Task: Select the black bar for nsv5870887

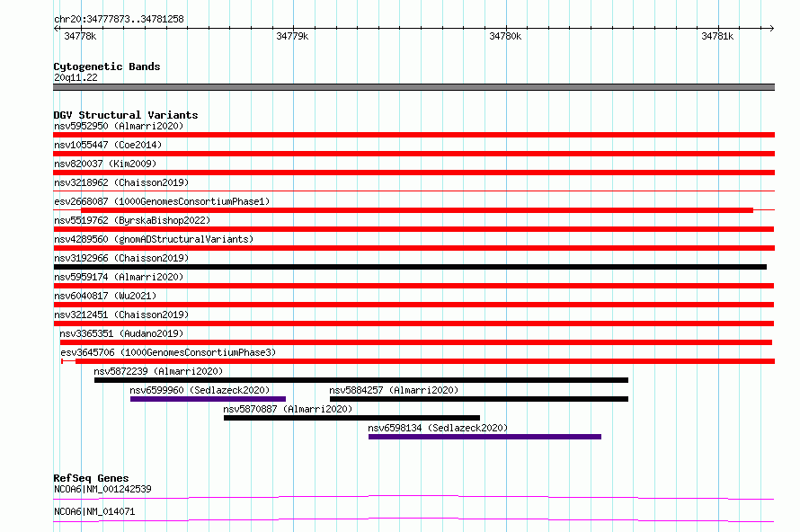Action: coord(351,418)
